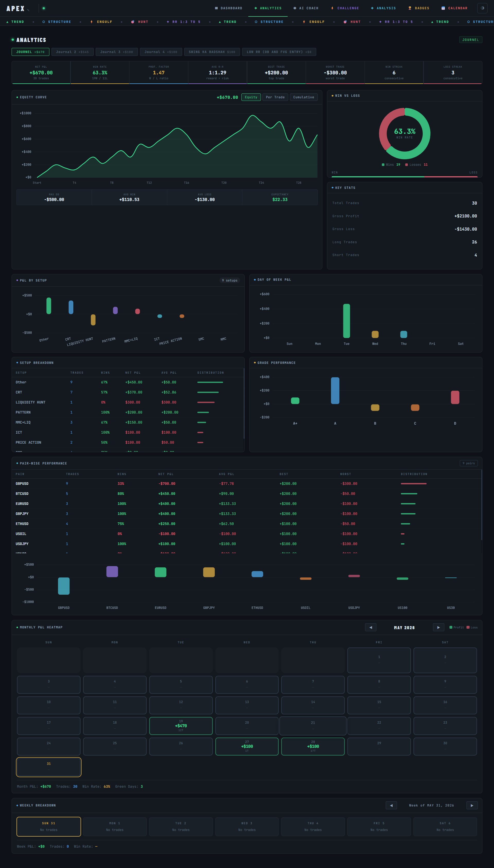
Task: Click the green status dot in header
Action: click(x=44, y=8)
